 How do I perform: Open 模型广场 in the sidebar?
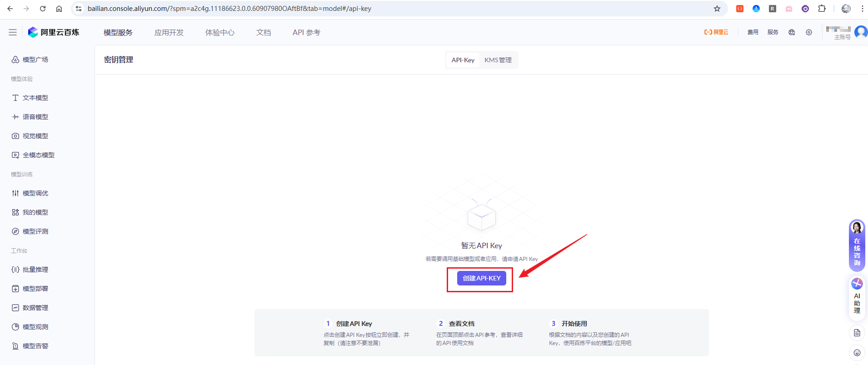tap(35, 60)
